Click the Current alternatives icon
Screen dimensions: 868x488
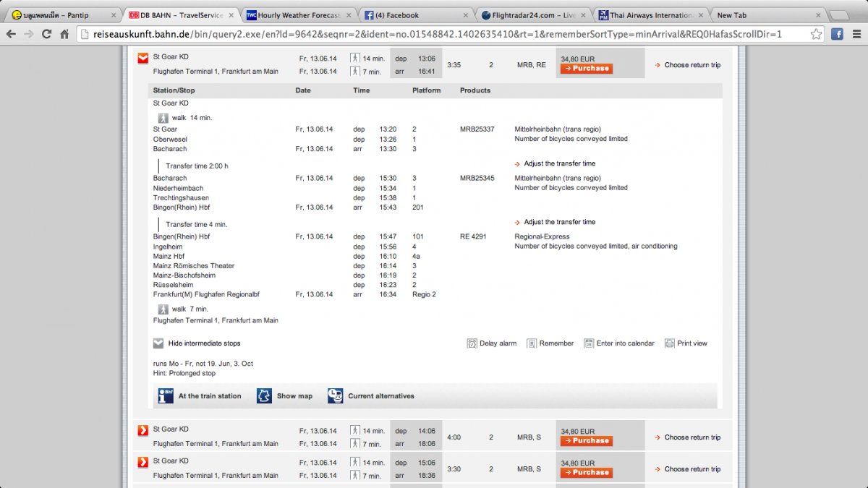[335, 395]
